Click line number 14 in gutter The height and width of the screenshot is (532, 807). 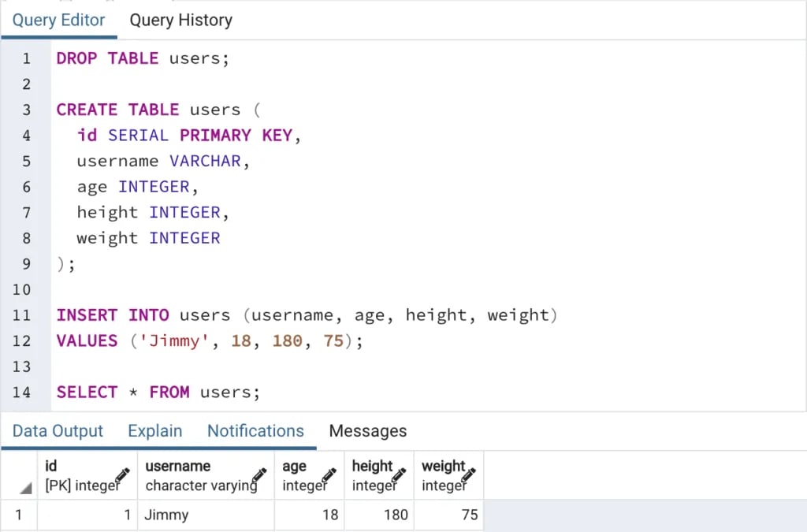(x=21, y=392)
